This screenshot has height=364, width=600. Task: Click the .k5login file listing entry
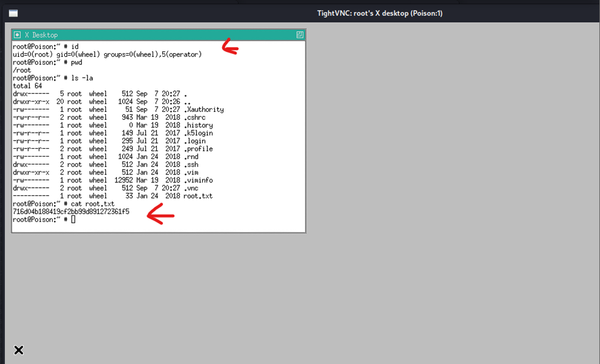(198, 133)
